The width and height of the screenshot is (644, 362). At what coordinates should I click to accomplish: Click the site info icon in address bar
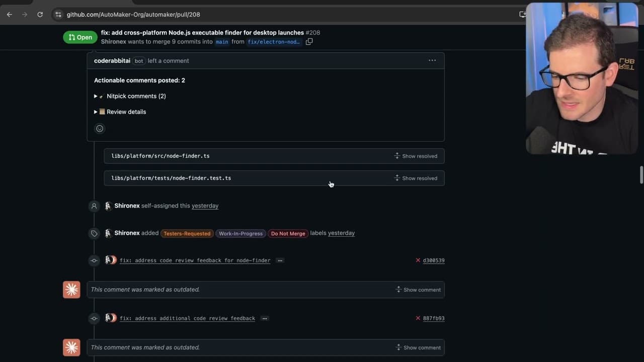point(58,15)
